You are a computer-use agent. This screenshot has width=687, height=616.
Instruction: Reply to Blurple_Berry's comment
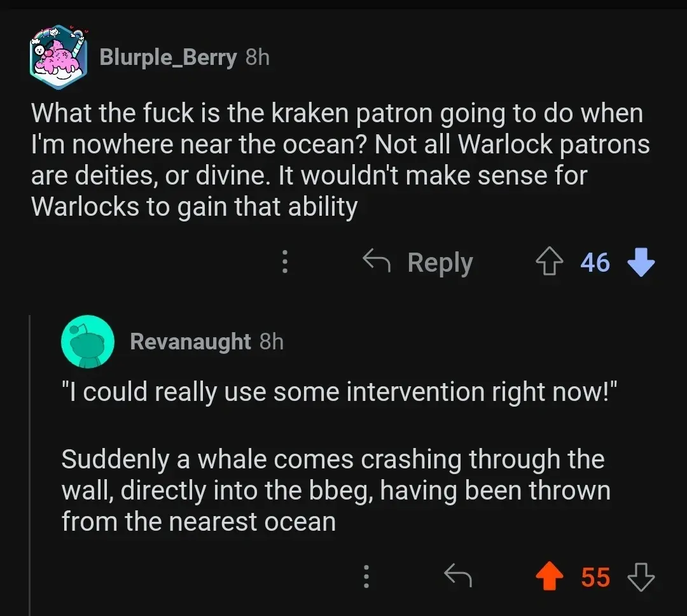tap(418, 262)
